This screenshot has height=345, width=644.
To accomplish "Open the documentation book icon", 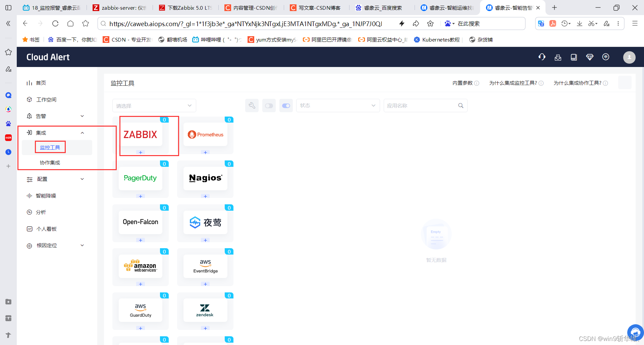I will click(x=574, y=57).
